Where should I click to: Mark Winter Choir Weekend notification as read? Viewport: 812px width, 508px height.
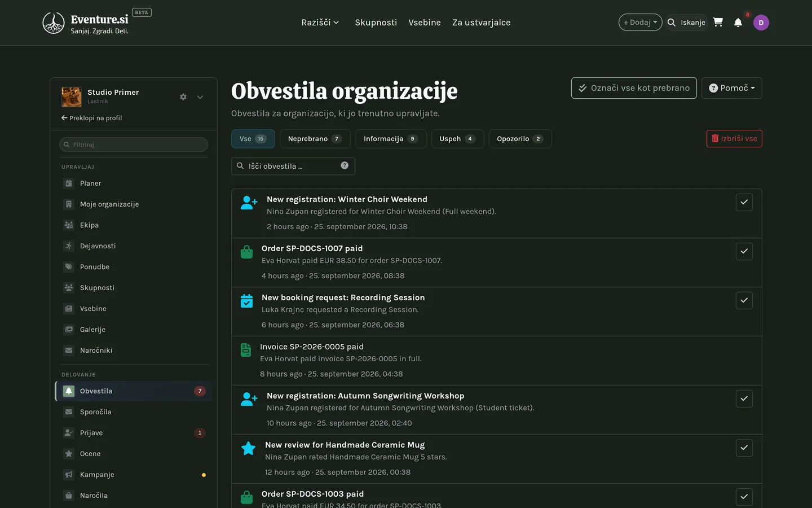click(744, 202)
